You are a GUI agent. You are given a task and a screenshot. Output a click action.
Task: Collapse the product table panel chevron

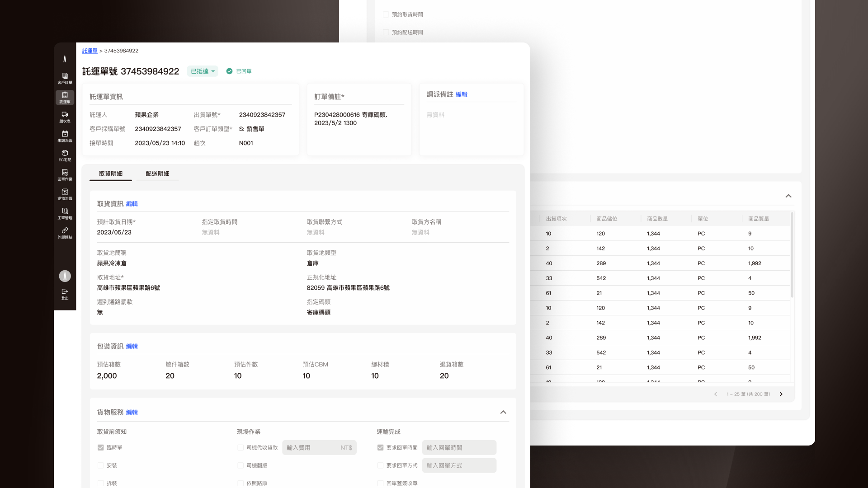[788, 196]
